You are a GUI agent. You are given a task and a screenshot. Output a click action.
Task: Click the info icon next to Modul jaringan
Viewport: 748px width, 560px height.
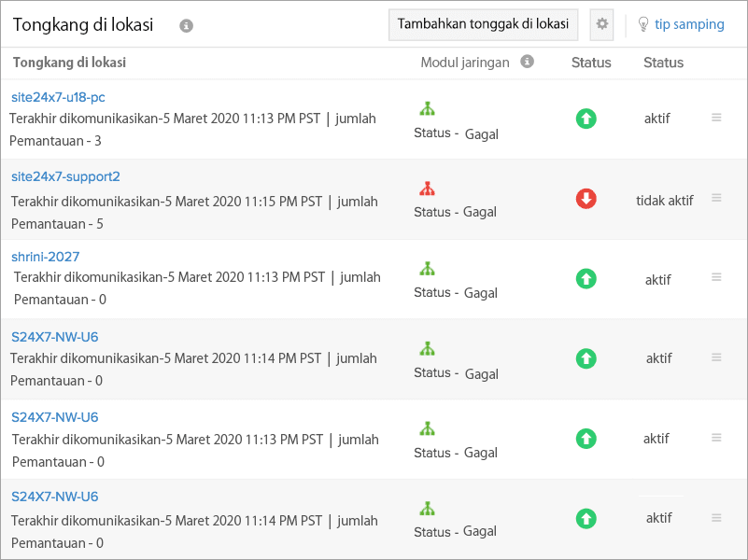click(527, 62)
